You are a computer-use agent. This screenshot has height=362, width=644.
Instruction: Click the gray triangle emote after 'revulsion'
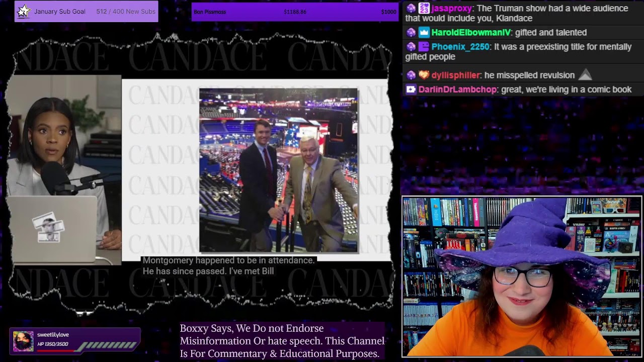[585, 75]
